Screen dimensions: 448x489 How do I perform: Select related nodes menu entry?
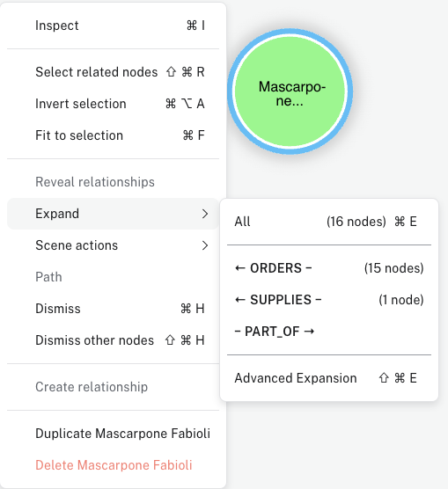click(113, 72)
